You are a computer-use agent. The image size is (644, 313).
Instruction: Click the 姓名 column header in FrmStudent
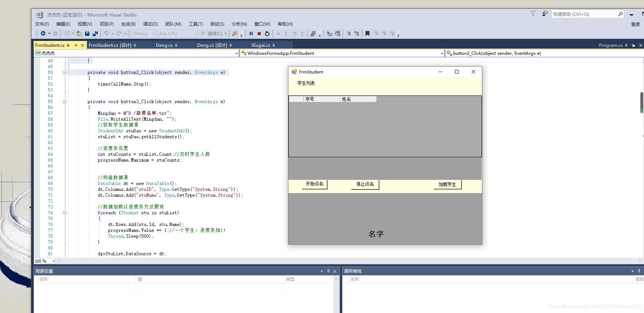pos(358,99)
